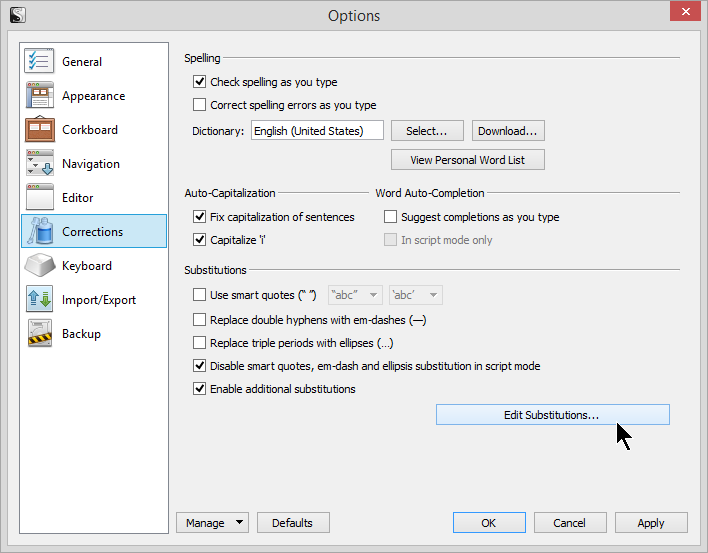
Task: Expand the single-quote style 'abc' dropdown
Action: click(x=415, y=295)
